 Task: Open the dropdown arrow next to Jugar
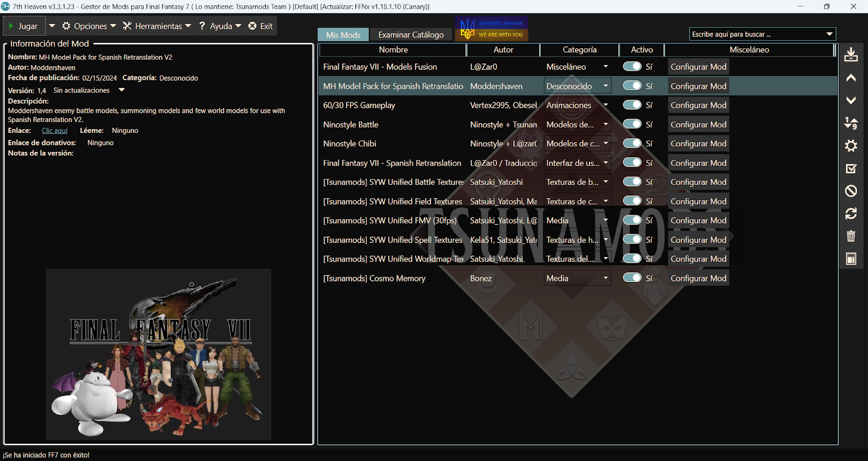coord(52,25)
